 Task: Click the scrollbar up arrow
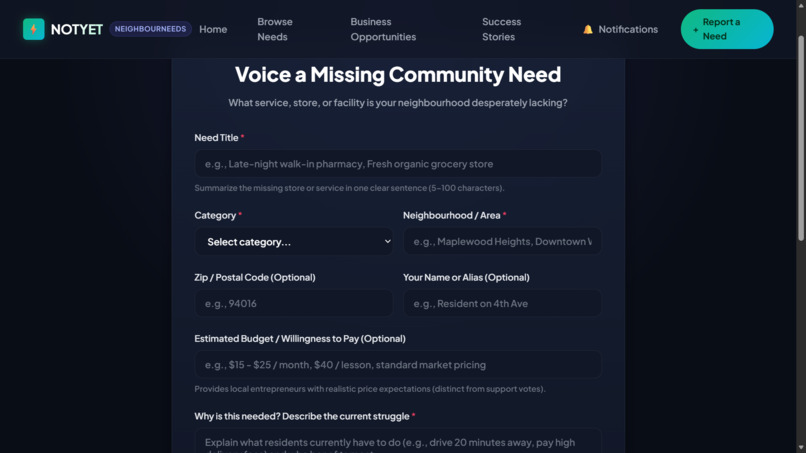[x=801, y=4]
